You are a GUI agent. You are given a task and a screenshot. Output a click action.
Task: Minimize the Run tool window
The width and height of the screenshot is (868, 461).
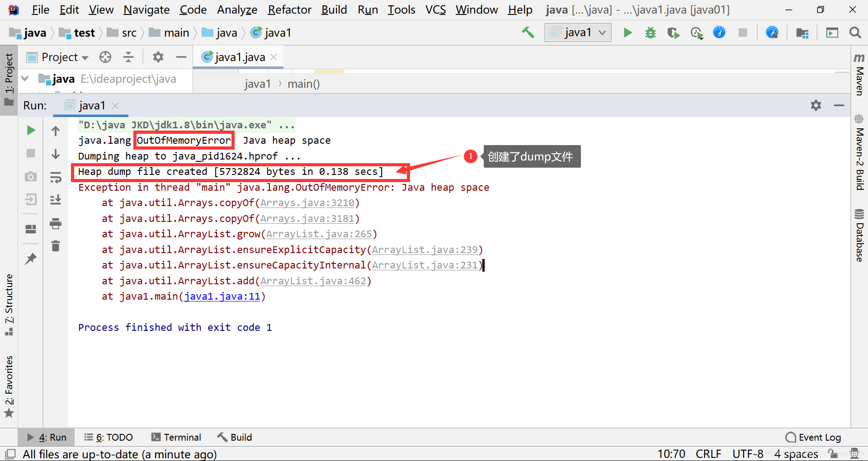839,105
